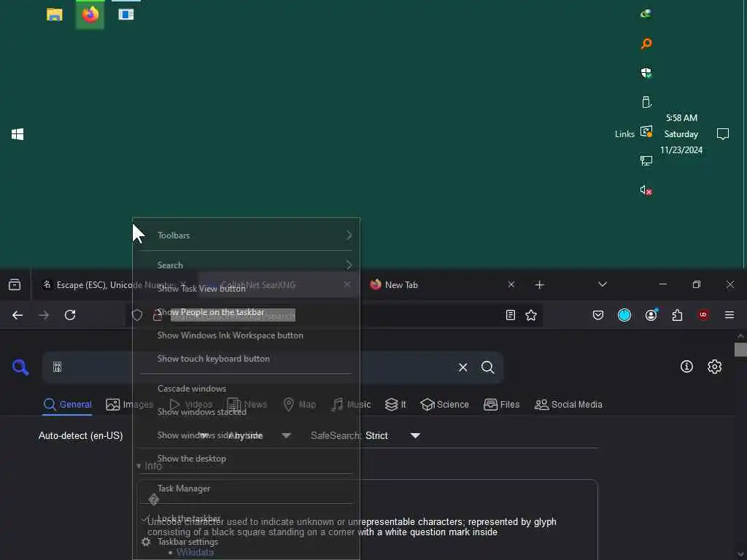This screenshot has width=747, height=560.
Task: Open the Extensions puzzle icon
Action: click(677, 315)
